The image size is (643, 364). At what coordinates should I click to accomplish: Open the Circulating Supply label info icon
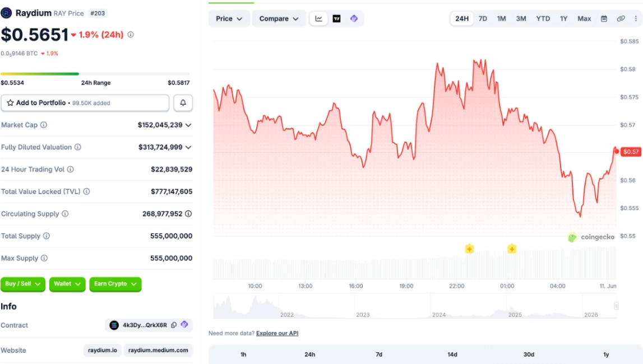(65, 214)
